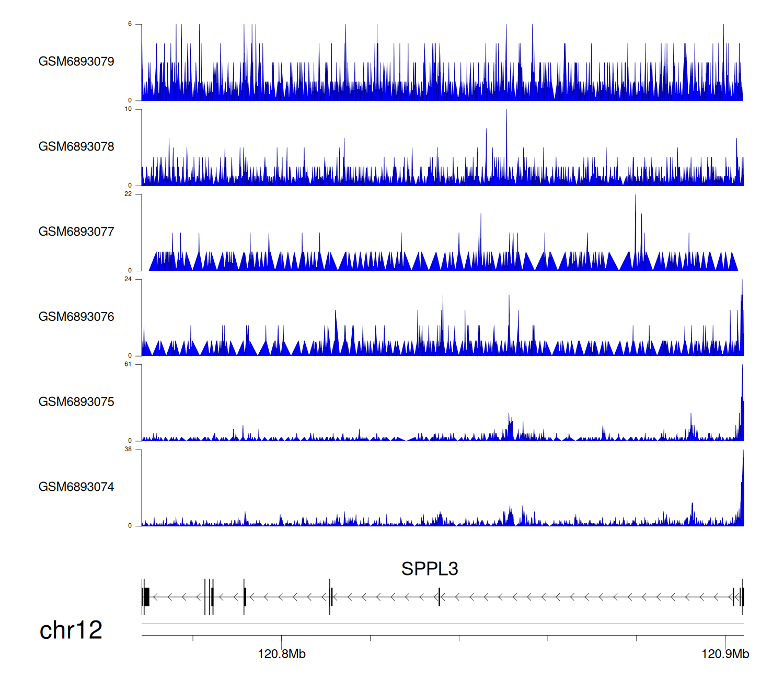Select the GSM6893078 track label
Screen dimensions: 784x690
[76, 147]
